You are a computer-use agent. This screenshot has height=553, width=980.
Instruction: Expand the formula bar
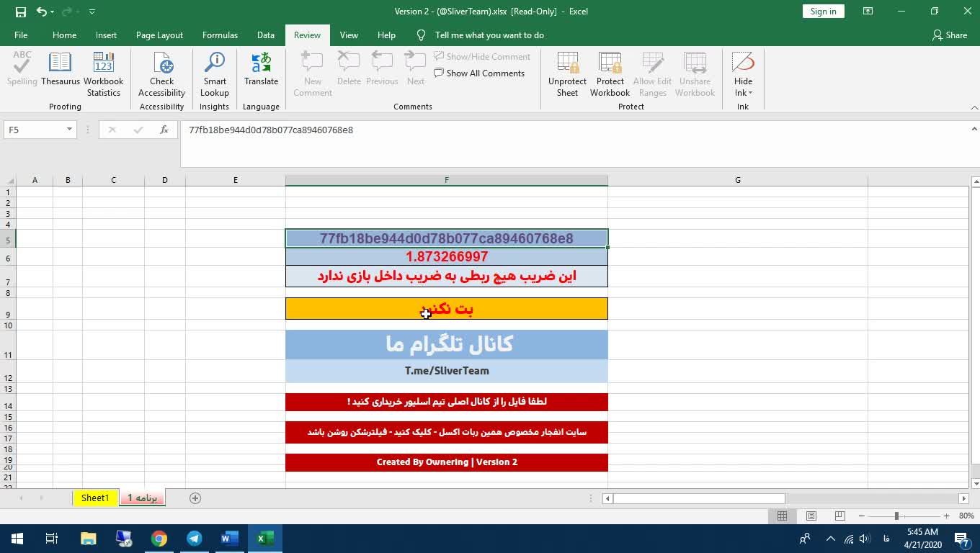pos(974,129)
